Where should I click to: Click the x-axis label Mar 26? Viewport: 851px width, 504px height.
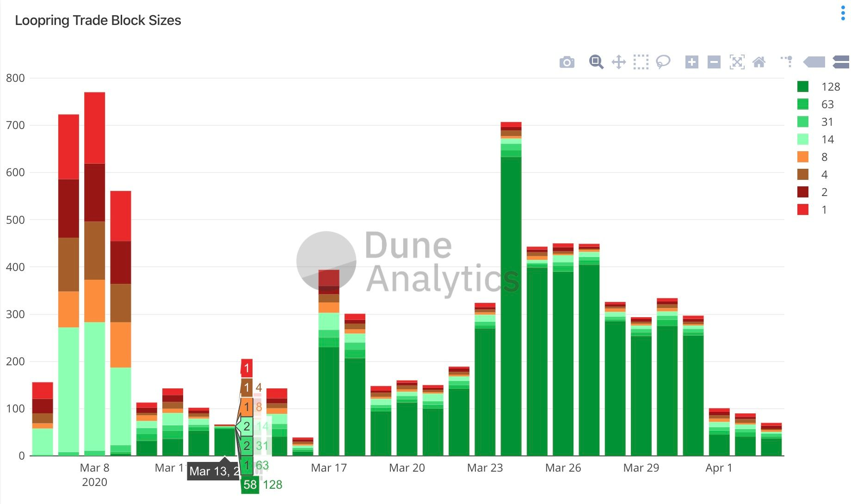563,468
